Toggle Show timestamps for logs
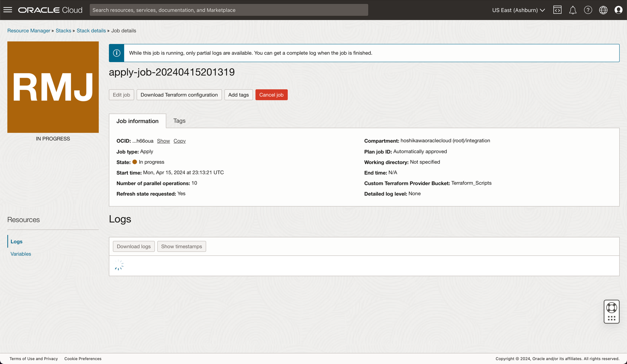This screenshot has height=364, width=627. [181, 246]
